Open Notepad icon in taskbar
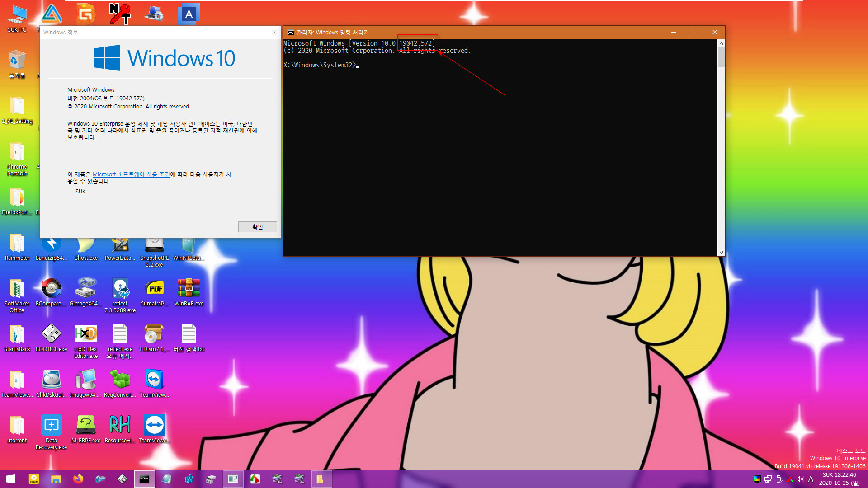 pyautogui.click(x=166, y=479)
